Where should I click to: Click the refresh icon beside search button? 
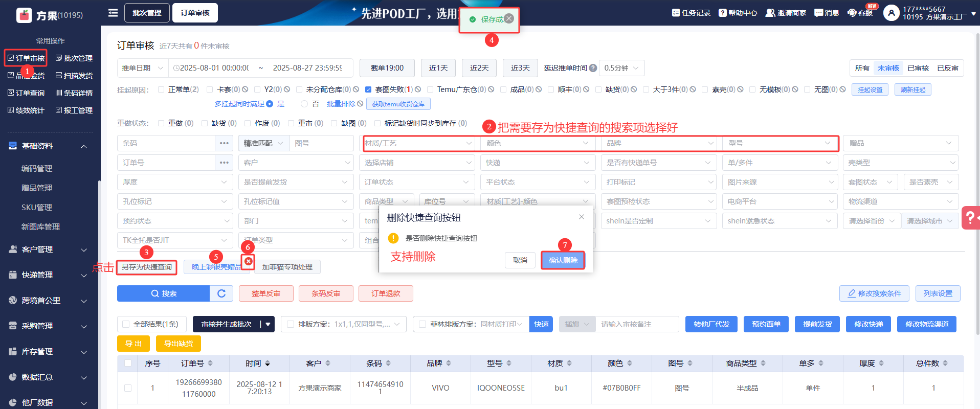[x=221, y=293]
